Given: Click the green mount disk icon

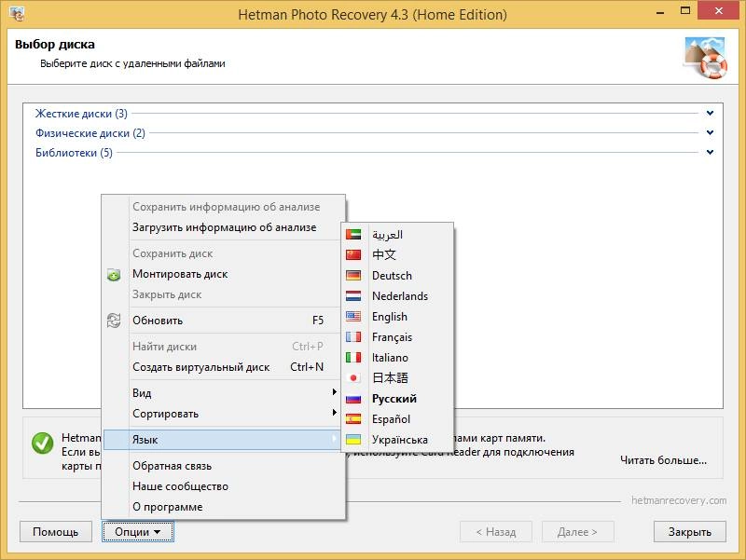Looking at the screenshot, I should 114,274.
